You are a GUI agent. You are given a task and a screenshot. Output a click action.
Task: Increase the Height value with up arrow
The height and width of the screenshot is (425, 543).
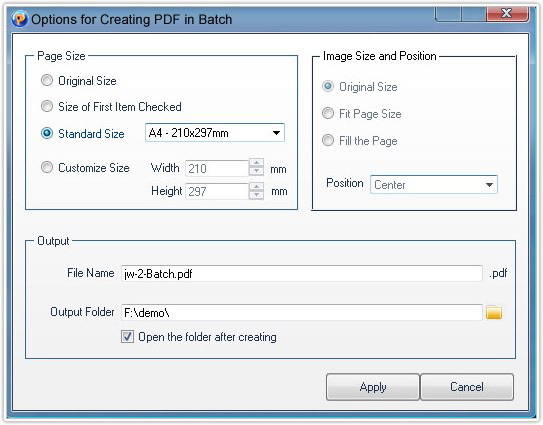256,187
